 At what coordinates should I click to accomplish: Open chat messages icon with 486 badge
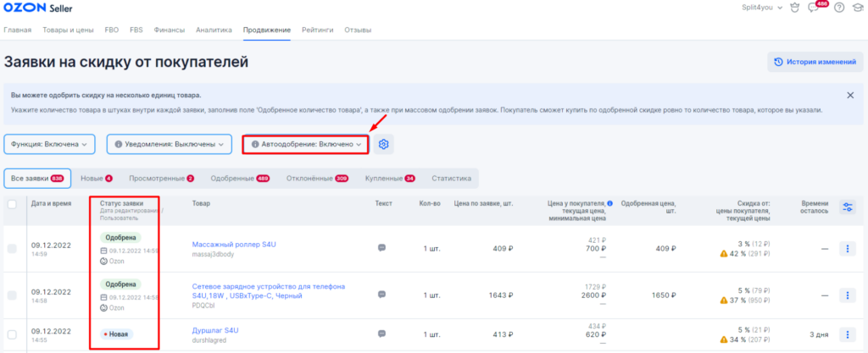point(813,8)
